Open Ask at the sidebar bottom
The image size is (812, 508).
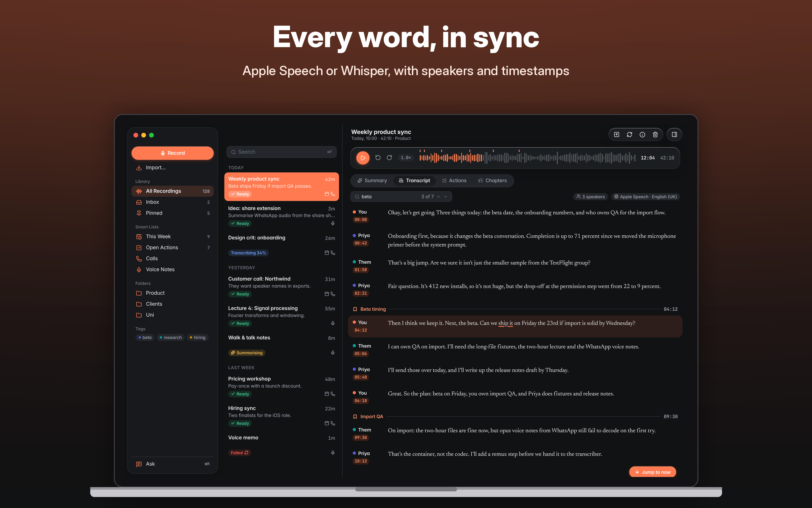coord(173,464)
